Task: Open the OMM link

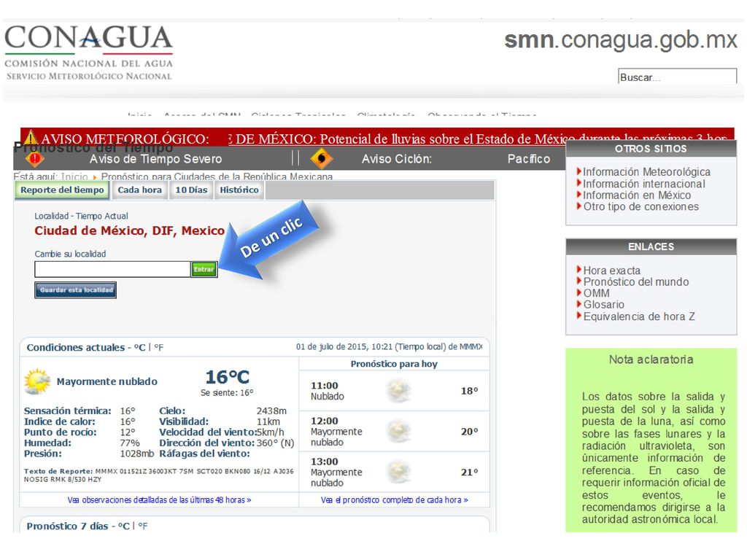Action: coord(597,293)
